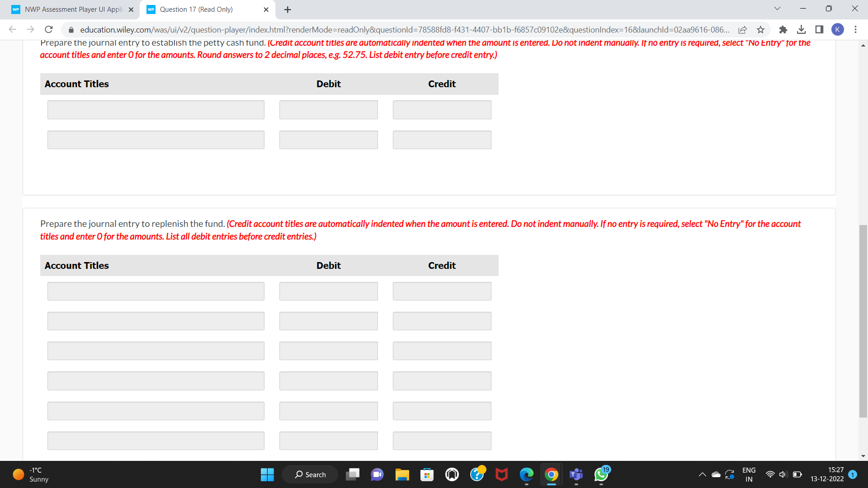The height and width of the screenshot is (488, 868).
Task: Expand hidden icons in the system tray
Action: point(703,474)
